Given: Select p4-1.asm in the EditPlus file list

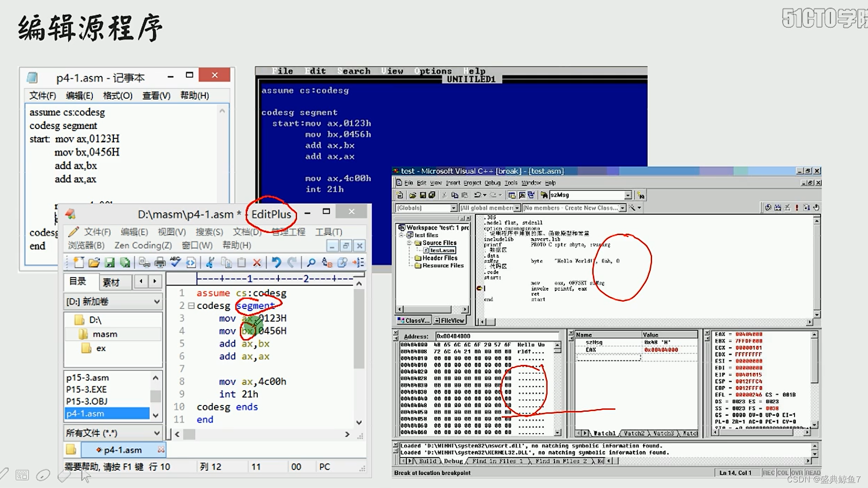Looking at the screenshot, I should click(107, 413).
